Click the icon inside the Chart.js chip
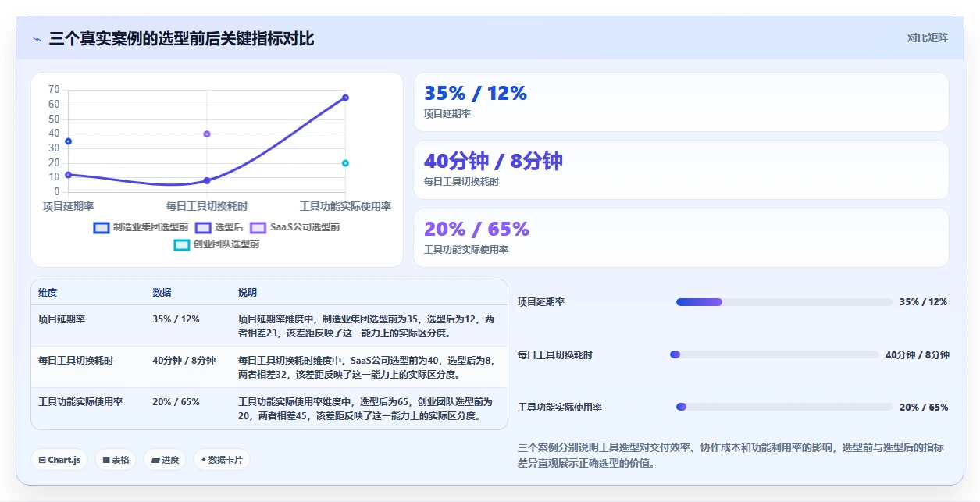The height and width of the screenshot is (502, 980). coord(42,461)
